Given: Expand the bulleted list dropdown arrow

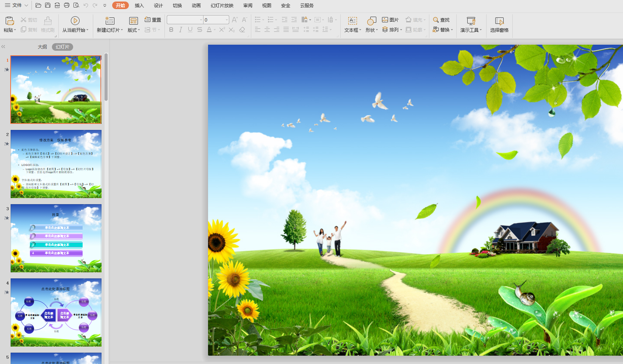Looking at the screenshot, I should [x=263, y=20].
